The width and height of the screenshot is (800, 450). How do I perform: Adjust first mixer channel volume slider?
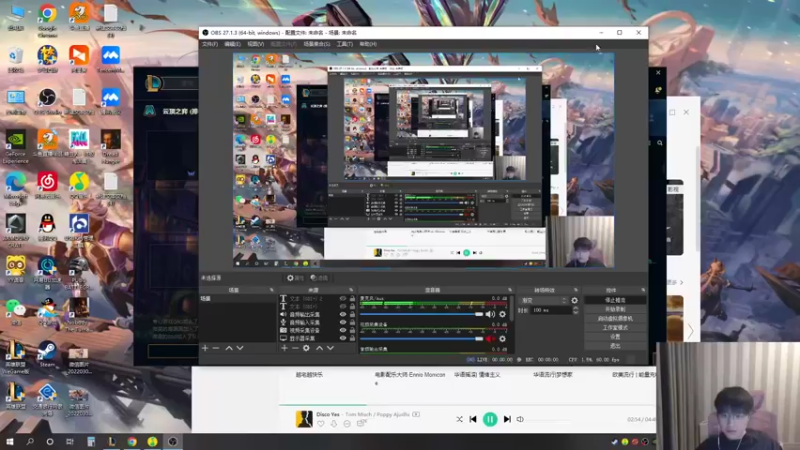[421, 314]
